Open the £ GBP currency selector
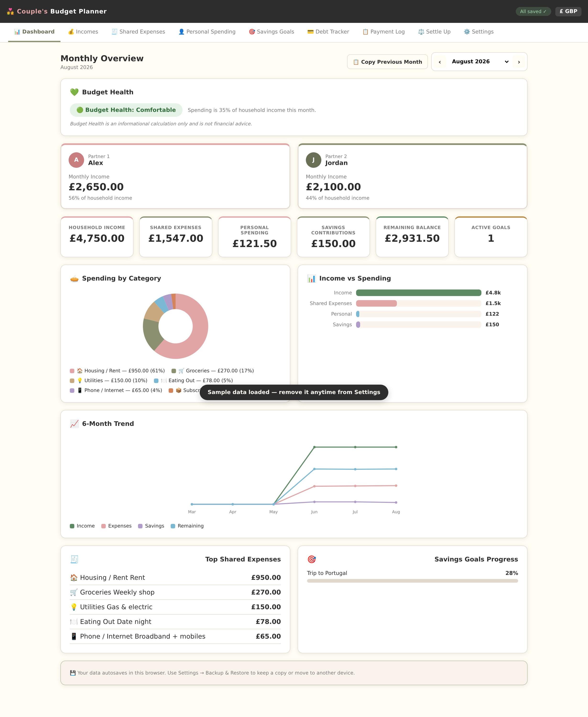The image size is (588, 717). point(568,11)
